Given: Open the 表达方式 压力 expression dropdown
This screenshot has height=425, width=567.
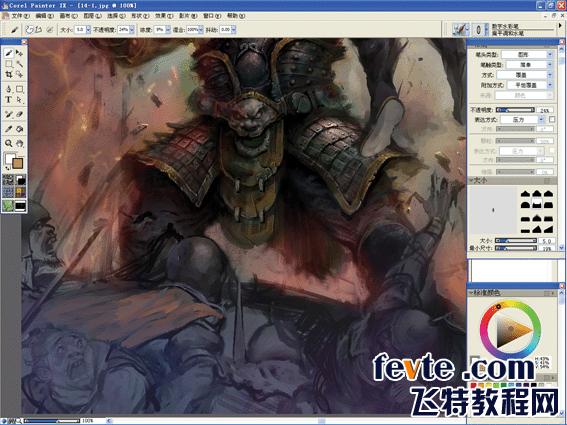Looking at the screenshot, I should pyautogui.click(x=523, y=119).
